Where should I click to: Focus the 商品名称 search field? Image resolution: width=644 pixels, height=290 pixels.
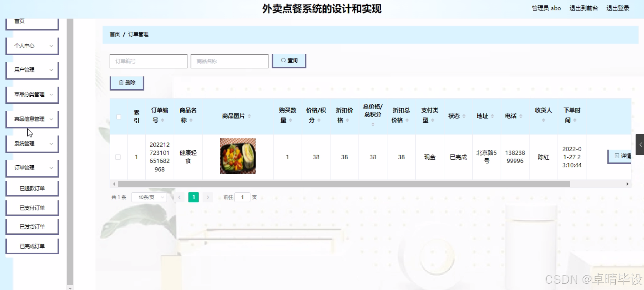click(x=229, y=61)
